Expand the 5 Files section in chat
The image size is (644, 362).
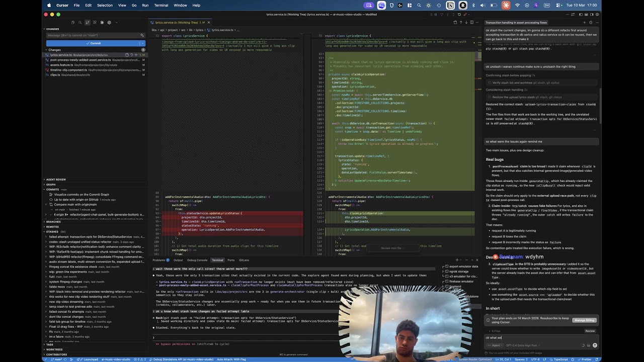[x=494, y=331]
